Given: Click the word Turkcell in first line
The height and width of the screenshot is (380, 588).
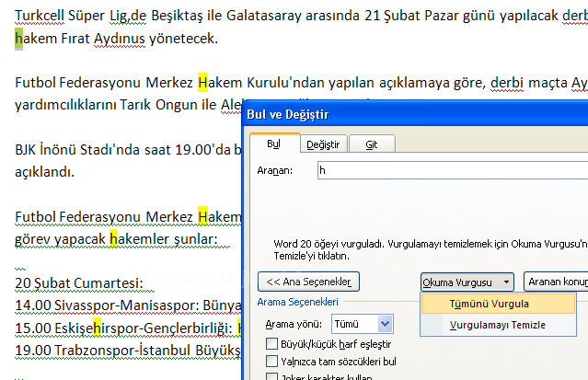Looking at the screenshot, I should click(40, 16).
